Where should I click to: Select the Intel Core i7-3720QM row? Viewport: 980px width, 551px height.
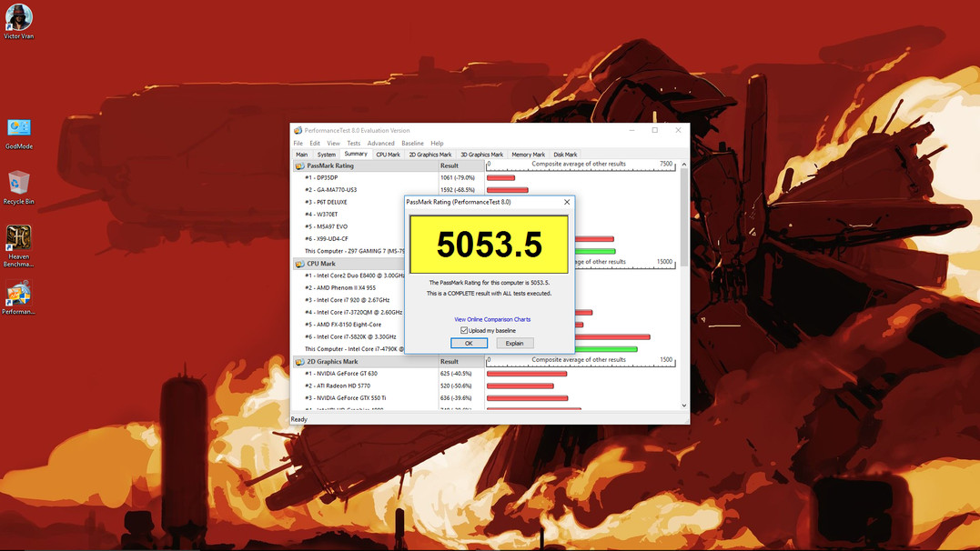pos(349,313)
